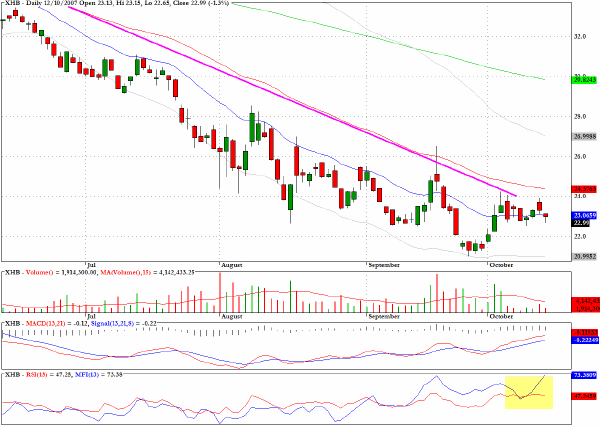Screen dimensions: 600x428
Task: Click the blue 23.0659 moving average value
Action: [584, 216]
